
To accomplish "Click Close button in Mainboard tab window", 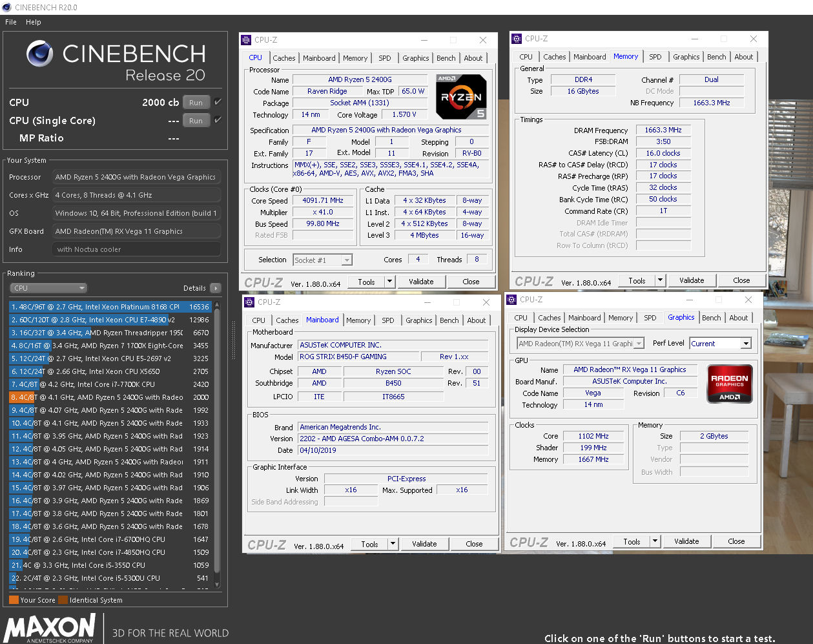I will (x=474, y=544).
